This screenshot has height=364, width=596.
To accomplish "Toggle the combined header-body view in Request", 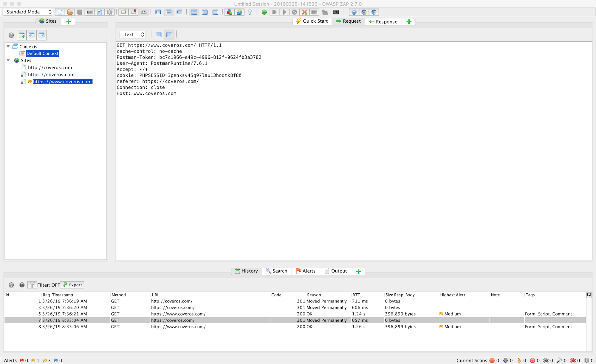I will pyautogui.click(x=169, y=35).
